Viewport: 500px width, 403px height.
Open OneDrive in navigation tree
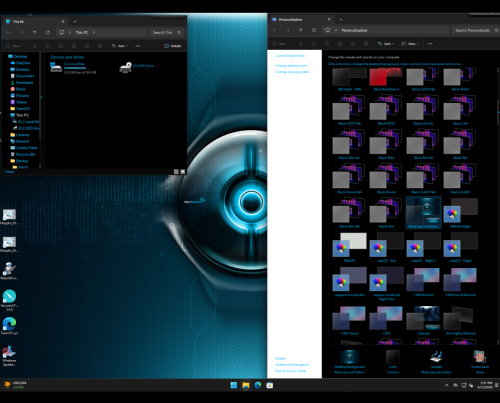pyautogui.click(x=20, y=63)
